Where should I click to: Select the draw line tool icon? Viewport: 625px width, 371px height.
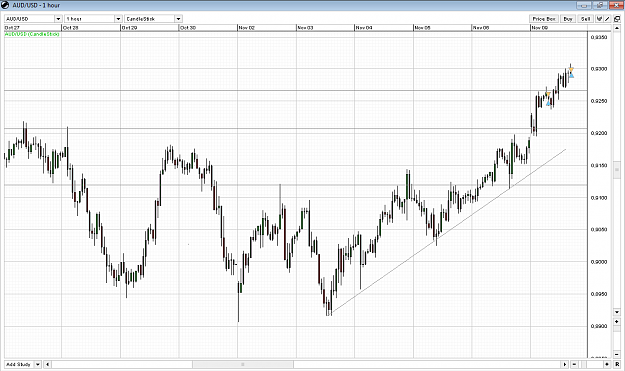tap(607, 19)
